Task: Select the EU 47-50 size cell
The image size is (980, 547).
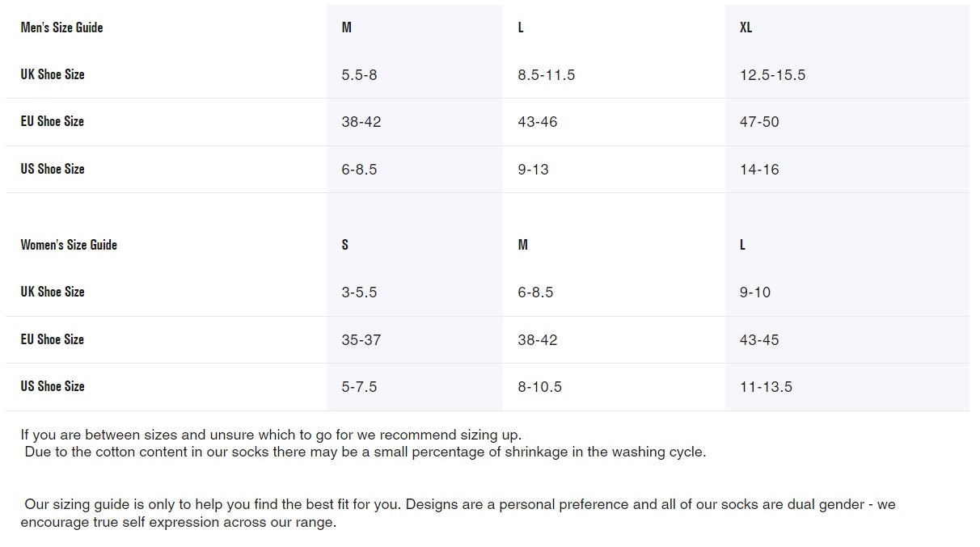Action: point(759,122)
